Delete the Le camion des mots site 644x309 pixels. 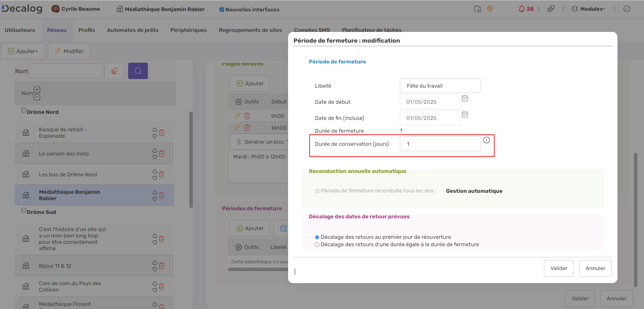point(162,154)
